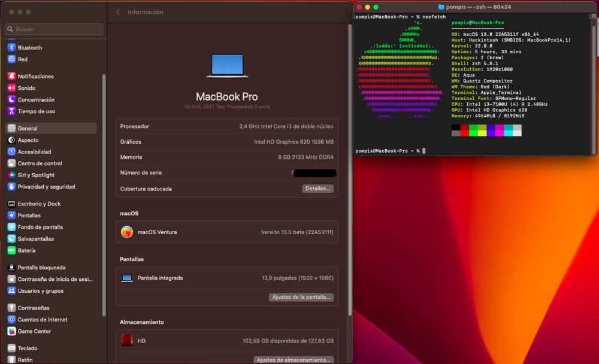
Task: Click the Siri y Spotlight icon
Action: pyautogui.click(x=11, y=175)
